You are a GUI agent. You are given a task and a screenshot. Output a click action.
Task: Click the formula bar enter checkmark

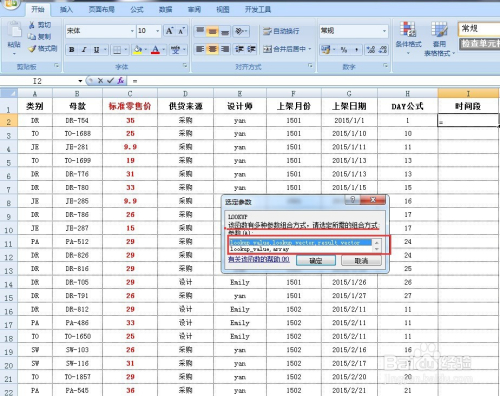tap(110, 81)
